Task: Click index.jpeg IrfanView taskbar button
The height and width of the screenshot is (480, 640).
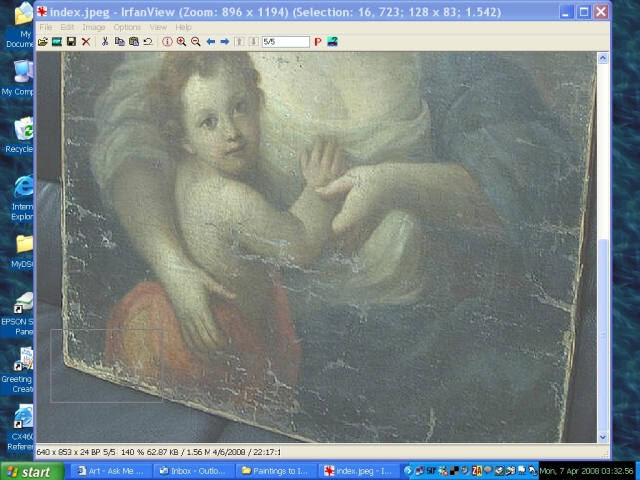Action: [358, 471]
